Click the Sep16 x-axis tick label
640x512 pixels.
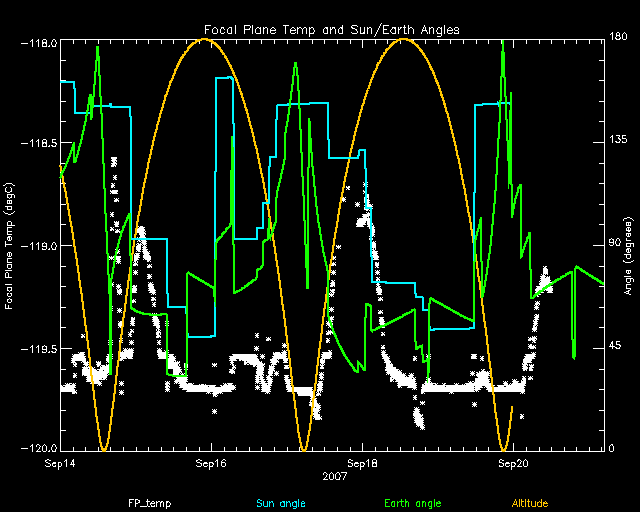point(211,464)
